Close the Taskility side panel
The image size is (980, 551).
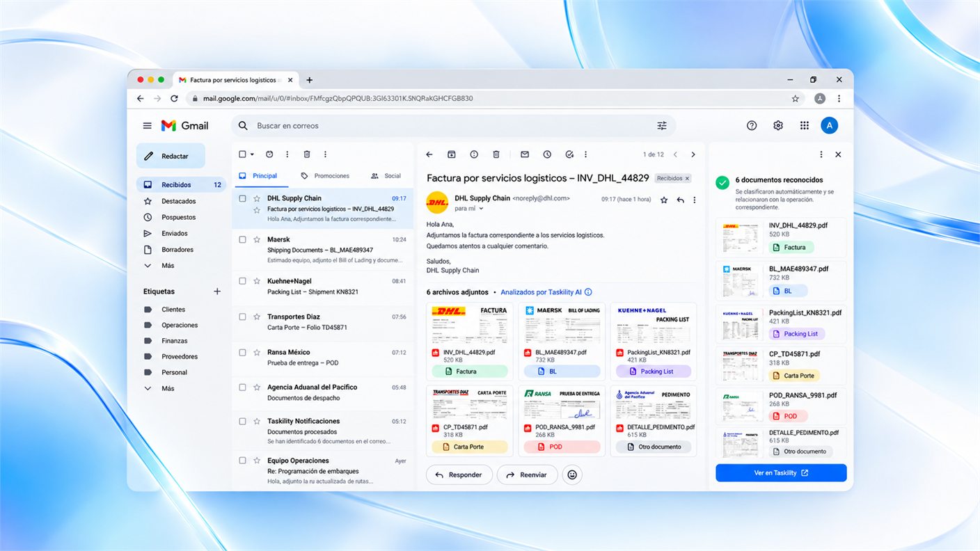[838, 154]
